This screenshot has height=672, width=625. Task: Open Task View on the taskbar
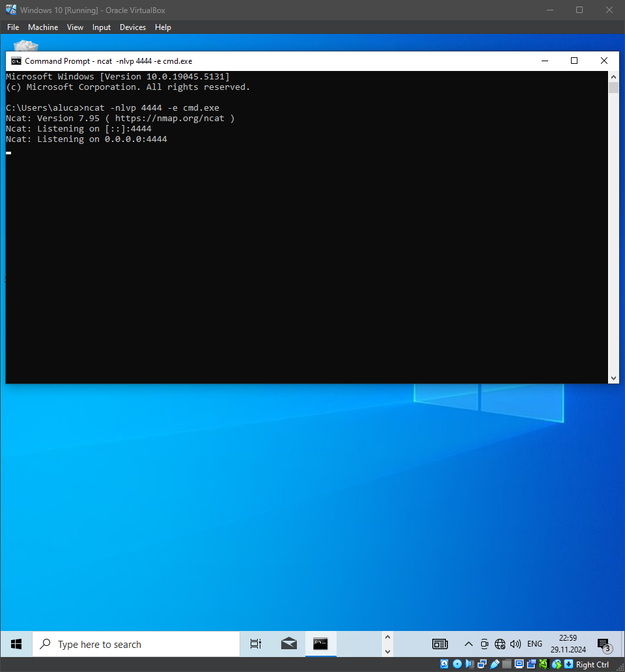click(256, 644)
